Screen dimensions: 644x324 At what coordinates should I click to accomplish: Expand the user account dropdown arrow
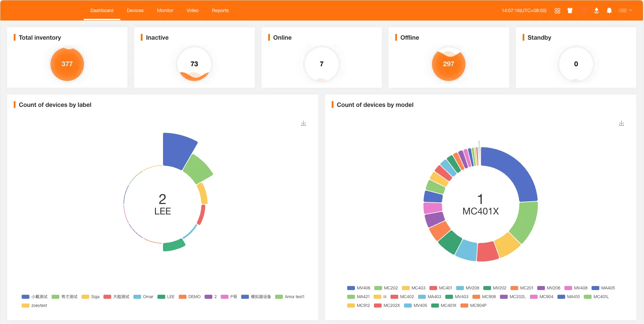point(631,10)
